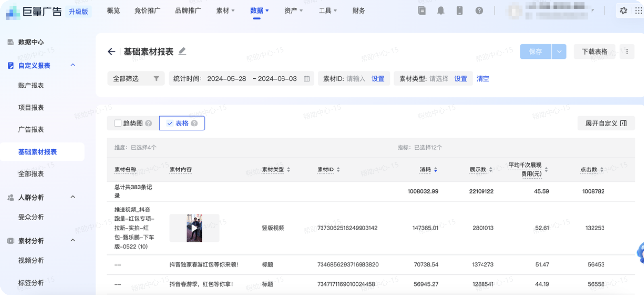Open the blue assistant mascot at right edge
644x295 pixels.
pyautogui.click(x=640, y=253)
